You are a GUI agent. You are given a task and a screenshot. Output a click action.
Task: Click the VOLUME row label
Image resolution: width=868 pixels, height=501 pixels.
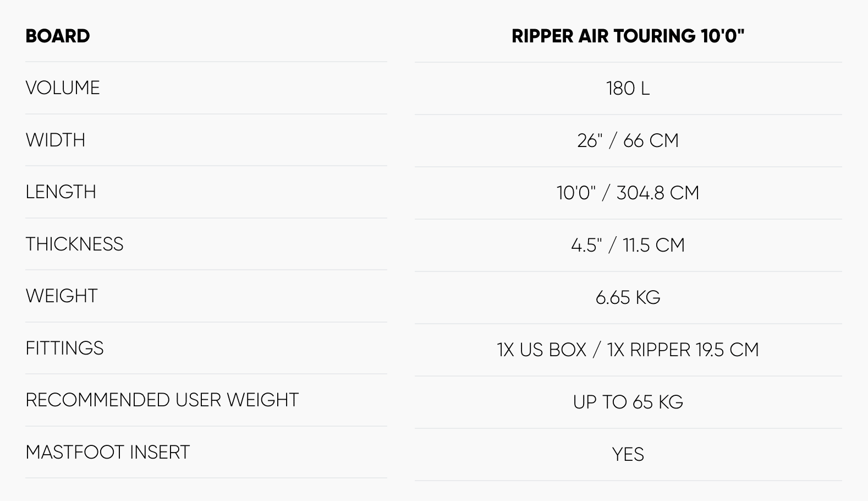[63, 88]
